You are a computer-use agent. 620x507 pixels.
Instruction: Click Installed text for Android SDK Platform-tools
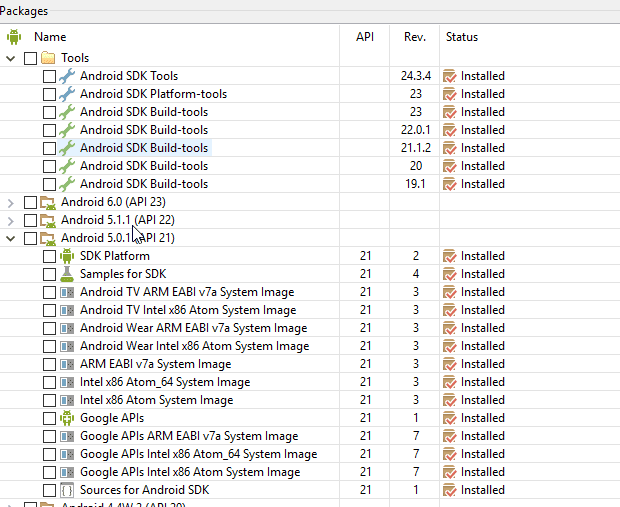[x=482, y=94]
